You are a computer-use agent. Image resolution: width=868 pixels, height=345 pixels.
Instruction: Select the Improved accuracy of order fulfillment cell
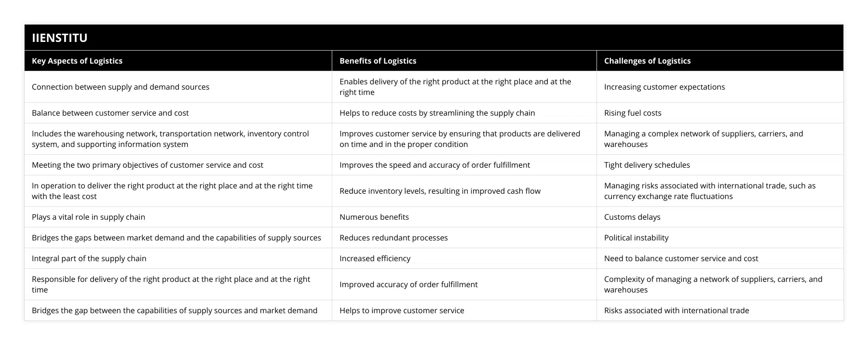pos(408,284)
